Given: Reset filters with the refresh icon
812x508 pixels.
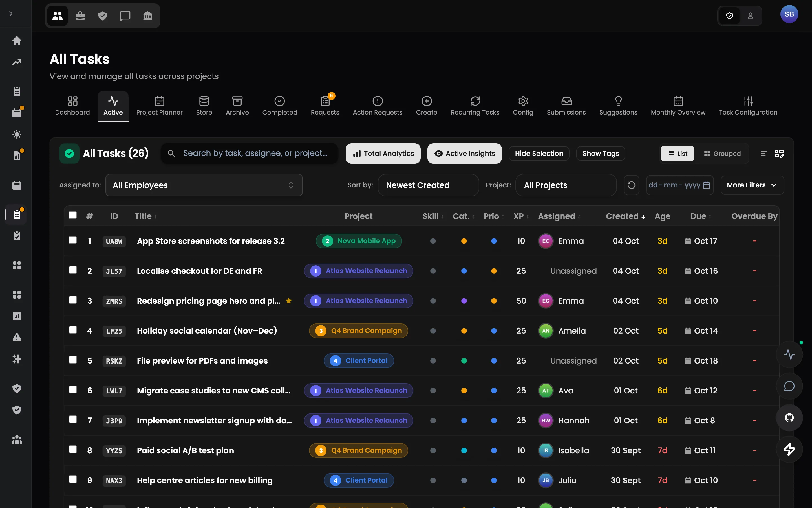Looking at the screenshot, I should (x=631, y=185).
